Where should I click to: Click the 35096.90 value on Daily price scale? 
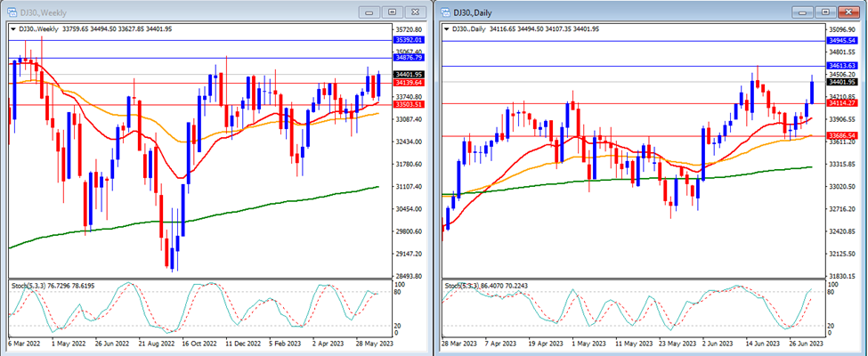pyautogui.click(x=842, y=29)
